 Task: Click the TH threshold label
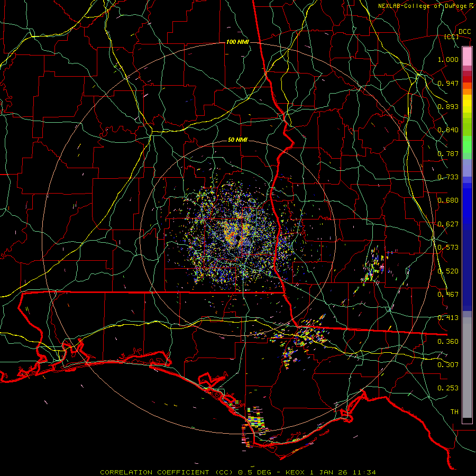coord(454,412)
